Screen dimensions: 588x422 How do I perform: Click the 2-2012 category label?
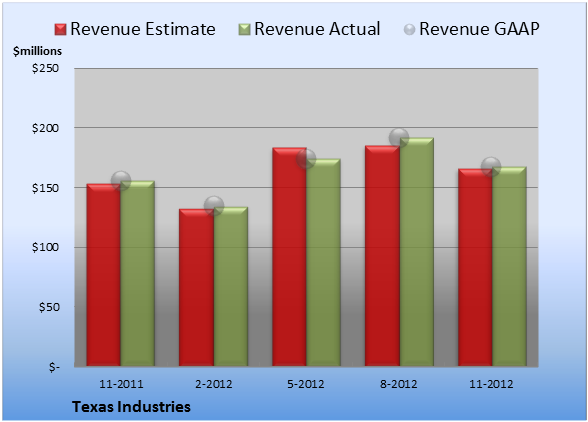point(214,384)
